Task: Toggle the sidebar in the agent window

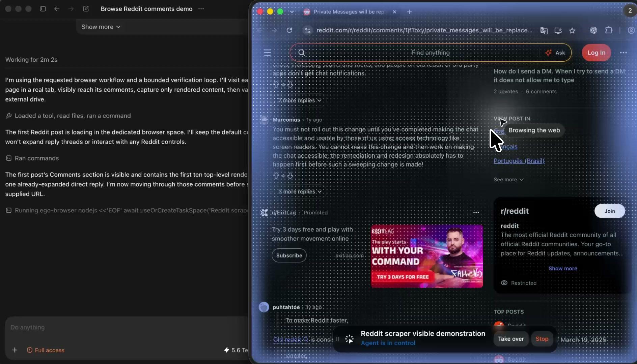Action: pos(43,9)
